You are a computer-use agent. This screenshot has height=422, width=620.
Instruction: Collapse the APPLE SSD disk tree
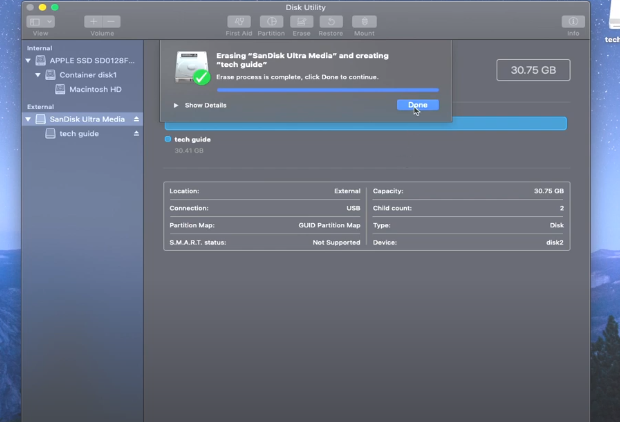point(28,61)
